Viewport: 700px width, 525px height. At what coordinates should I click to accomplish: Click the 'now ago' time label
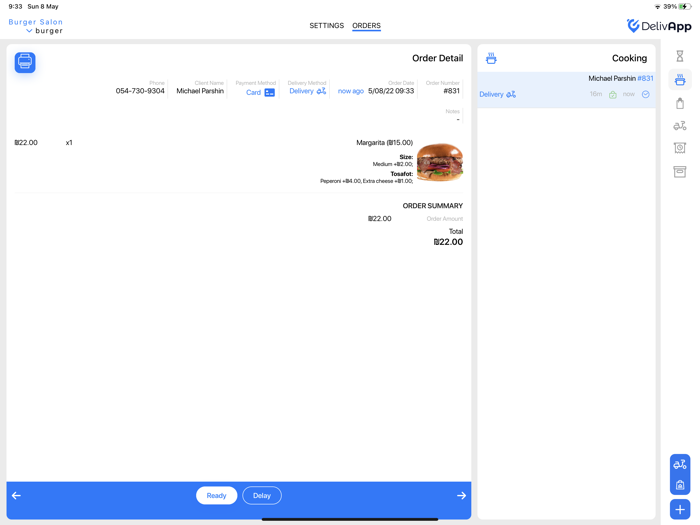pyautogui.click(x=350, y=91)
